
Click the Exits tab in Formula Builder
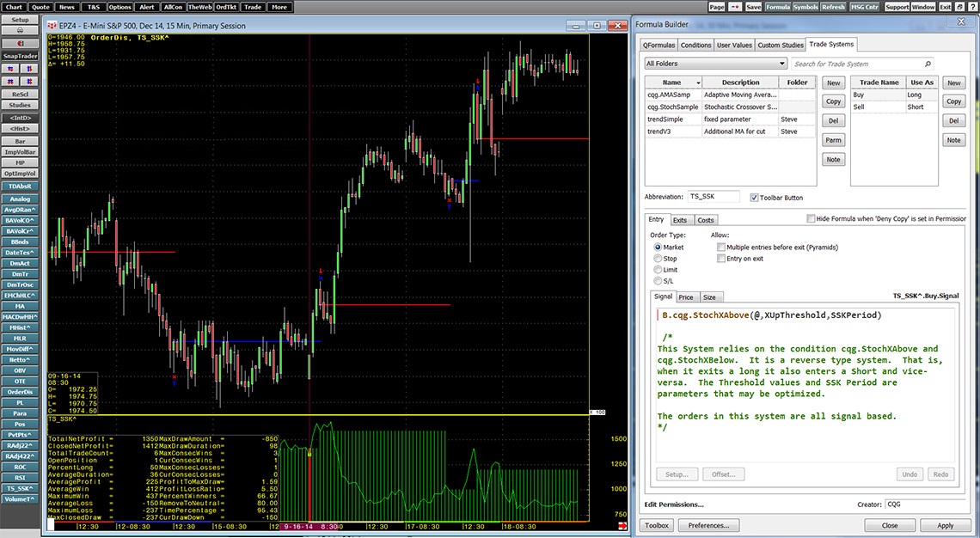681,219
